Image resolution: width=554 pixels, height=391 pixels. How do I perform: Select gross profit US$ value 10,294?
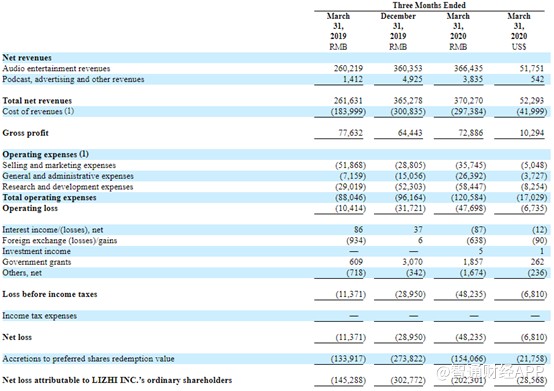[x=531, y=133]
